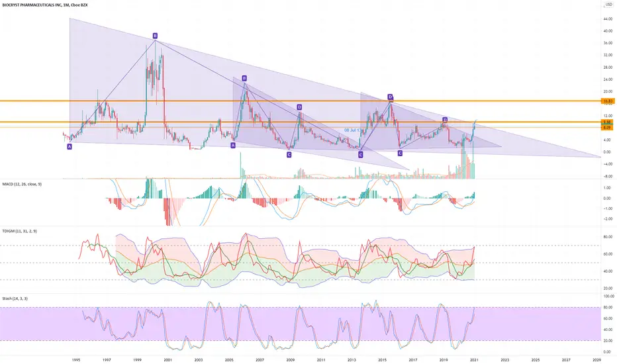Select the TDIGM (11, 31, 2, 9) indicator label
Screen dimensions: 617x364
point(20,231)
